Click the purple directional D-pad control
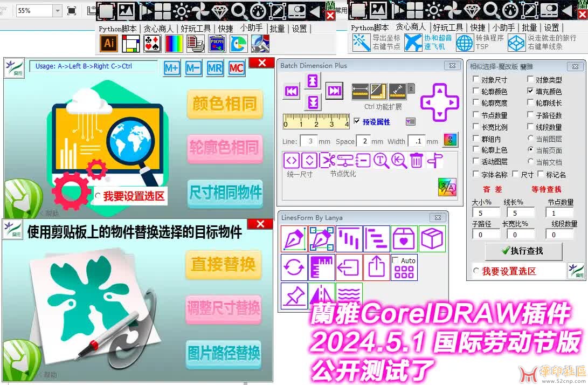 click(439, 102)
